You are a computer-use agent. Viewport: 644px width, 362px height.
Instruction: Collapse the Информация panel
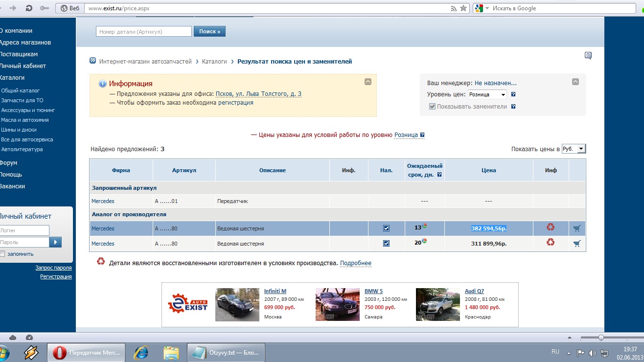coord(368,82)
